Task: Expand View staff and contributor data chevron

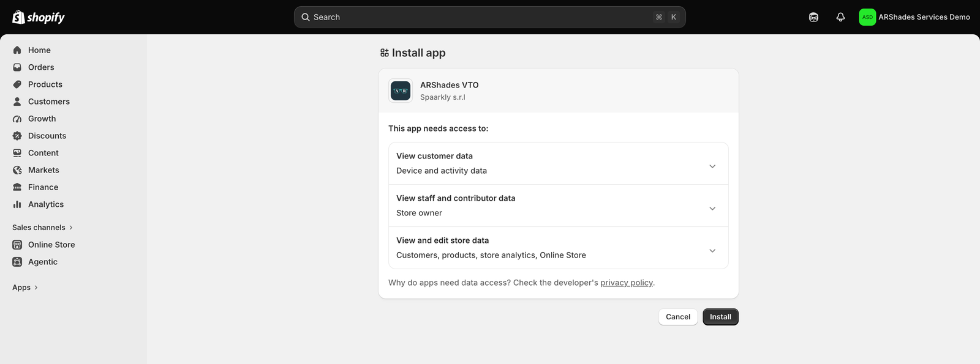Action: [712, 209]
